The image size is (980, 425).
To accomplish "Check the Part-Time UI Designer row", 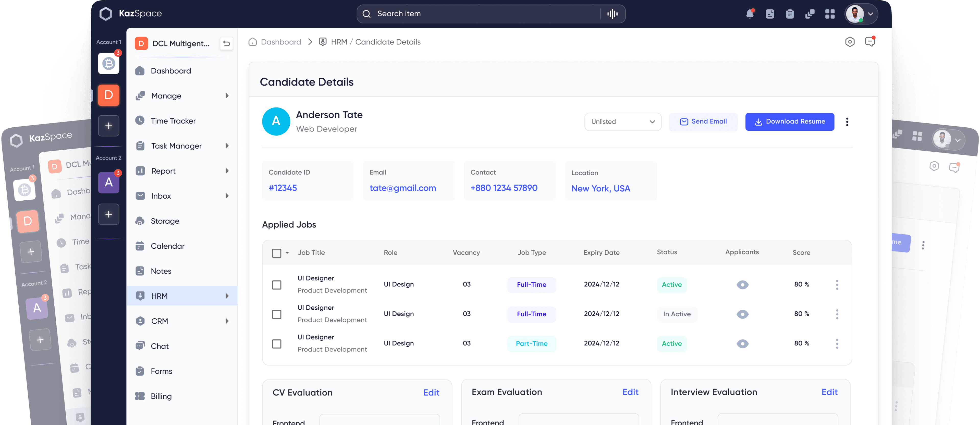I will click(277, 344).
